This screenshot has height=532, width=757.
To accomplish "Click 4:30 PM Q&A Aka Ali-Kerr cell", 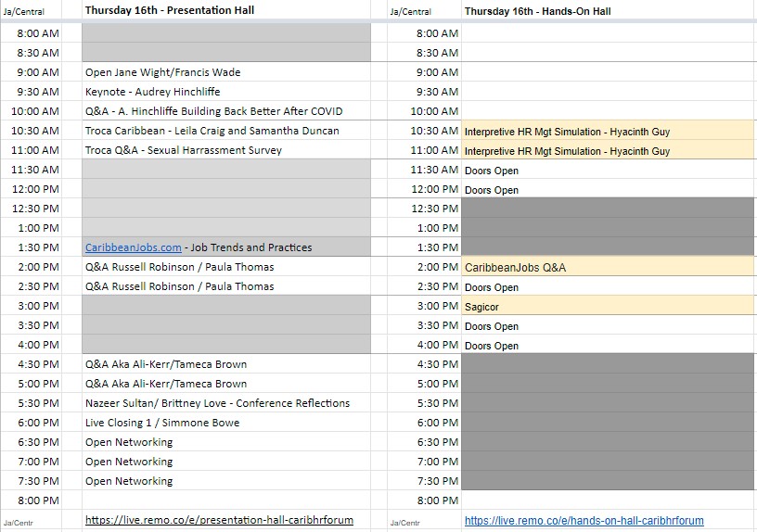I will 226,364.
